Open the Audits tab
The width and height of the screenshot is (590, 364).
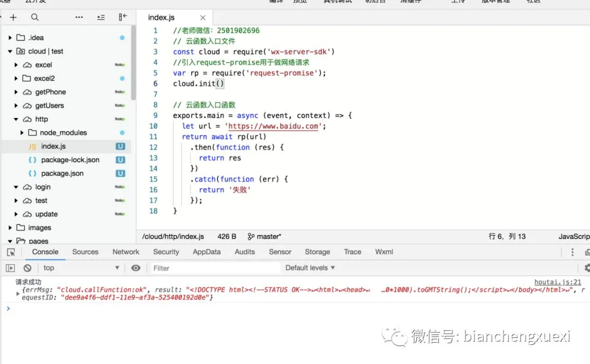click(x=245, y=252)
